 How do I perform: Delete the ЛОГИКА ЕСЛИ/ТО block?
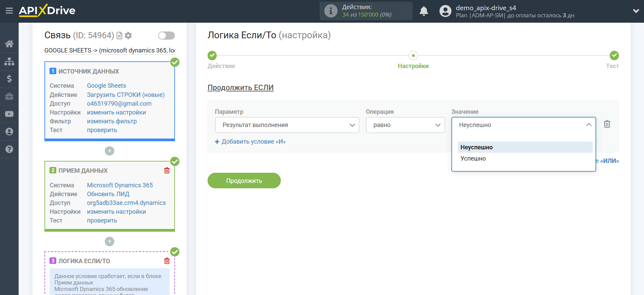(167, 261)
